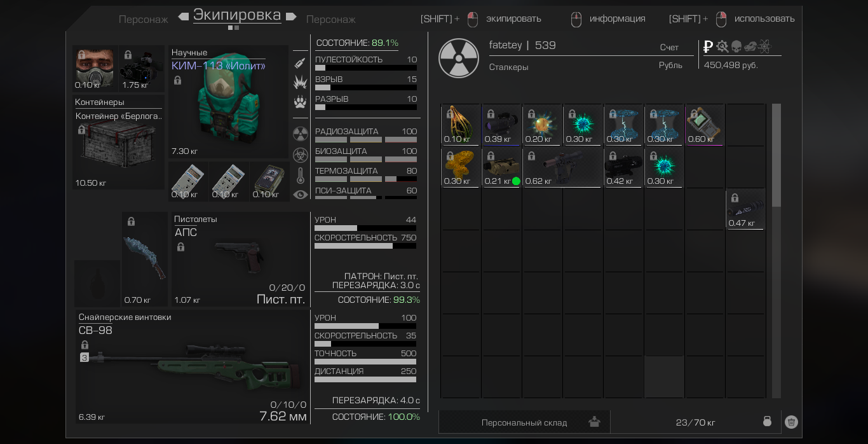Select the ruble currency icon
868x444 pixels.
[x=709, y=46]
